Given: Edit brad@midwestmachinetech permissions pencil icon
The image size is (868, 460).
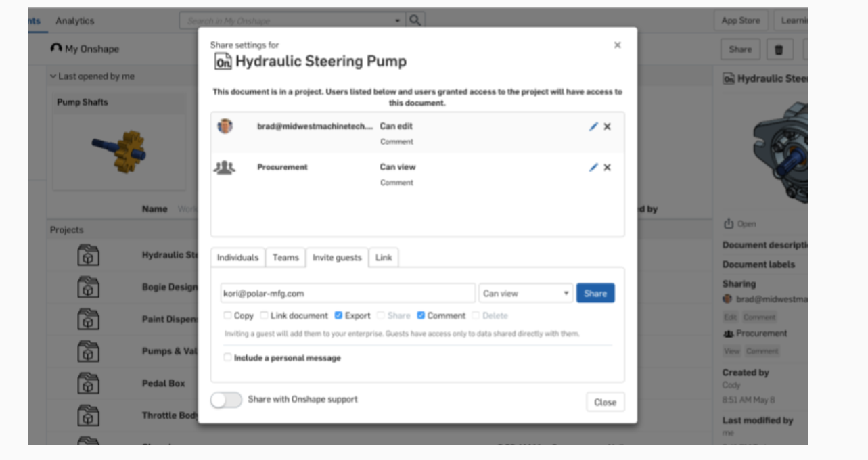Looking at the screenshot, I should pos(593,127).
